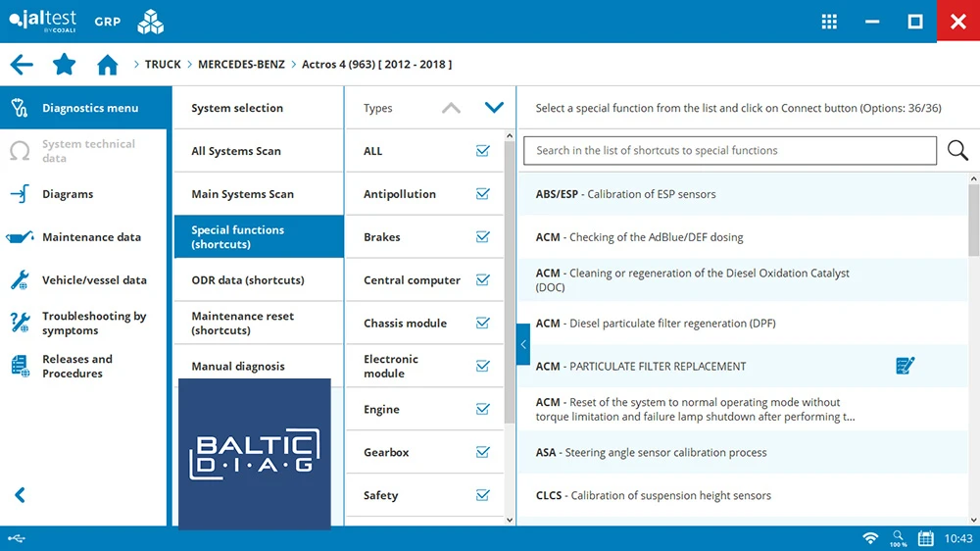Click TRUCK in the breadcrumb
Image resolution: width=980 pixels, height=551 pixels.
[x=163, y=65]
